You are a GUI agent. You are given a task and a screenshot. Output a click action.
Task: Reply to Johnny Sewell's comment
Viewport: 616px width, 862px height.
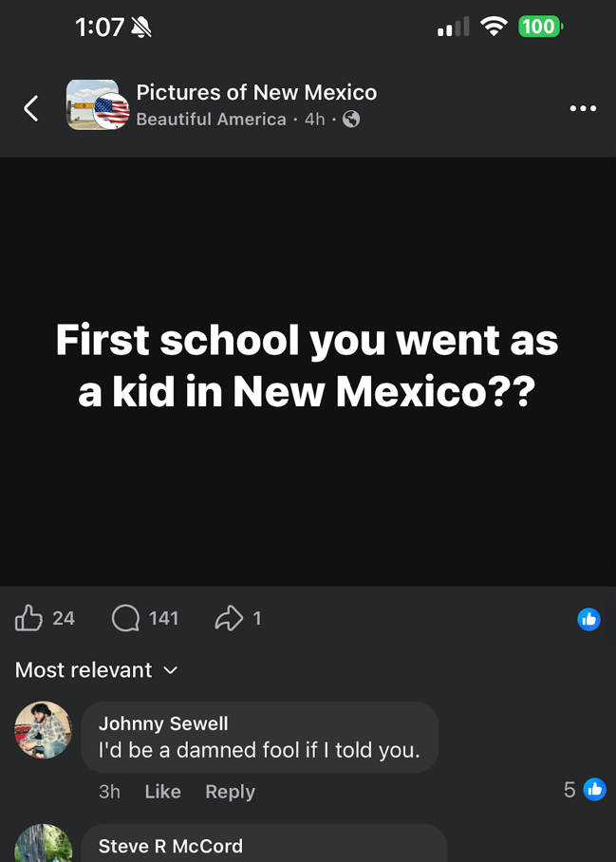point(230,792)
